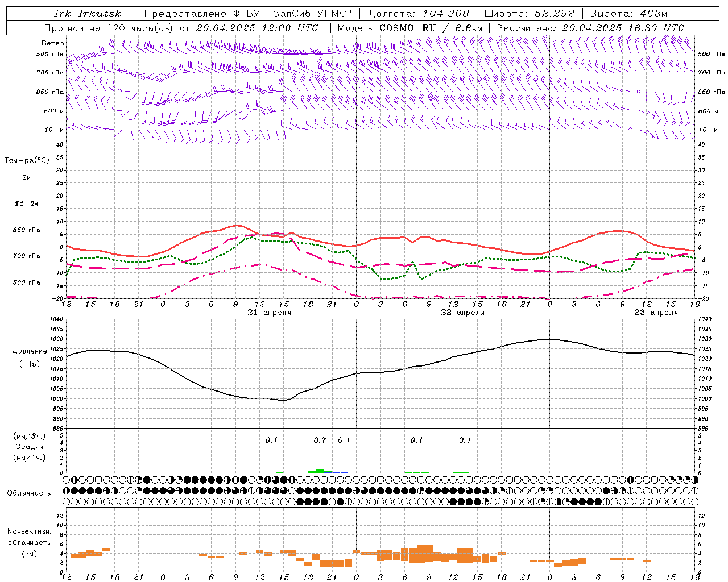Click the "700 гПа" temperature legend entry

[27, 256]
